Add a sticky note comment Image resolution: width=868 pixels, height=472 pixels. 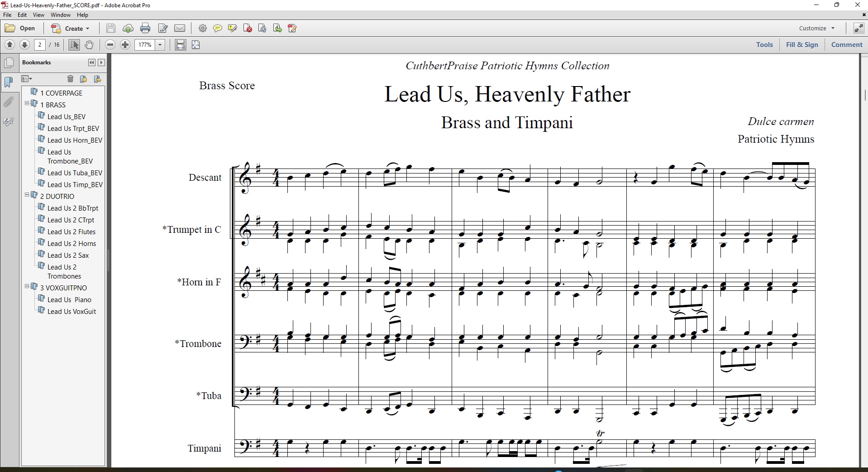[x=218, y=28]
